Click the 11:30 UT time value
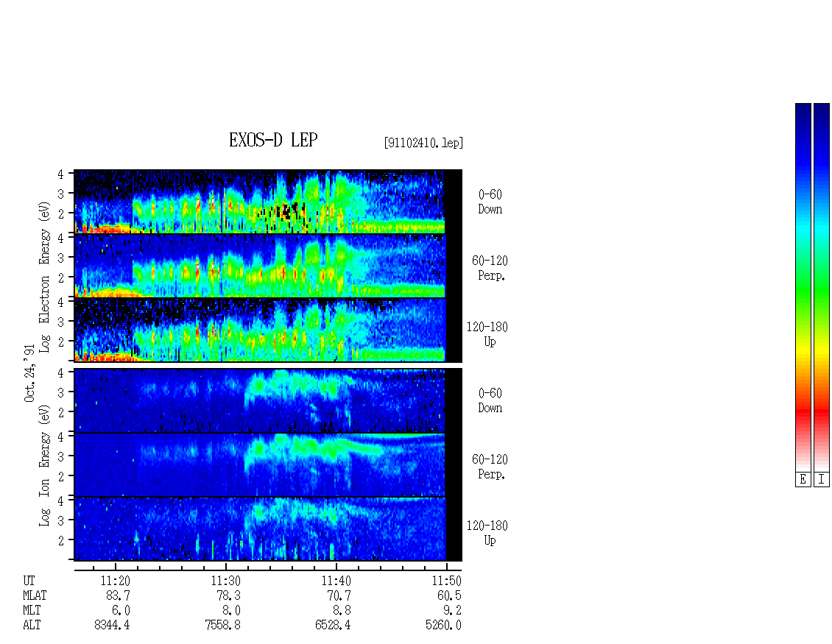The image size is (832, 644). pos(225,581)
